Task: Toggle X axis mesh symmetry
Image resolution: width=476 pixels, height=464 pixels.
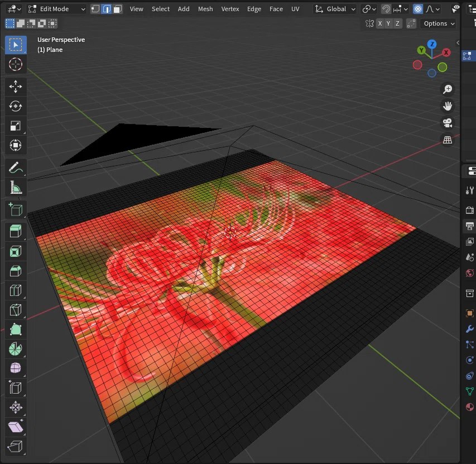Action: (380, 23)
